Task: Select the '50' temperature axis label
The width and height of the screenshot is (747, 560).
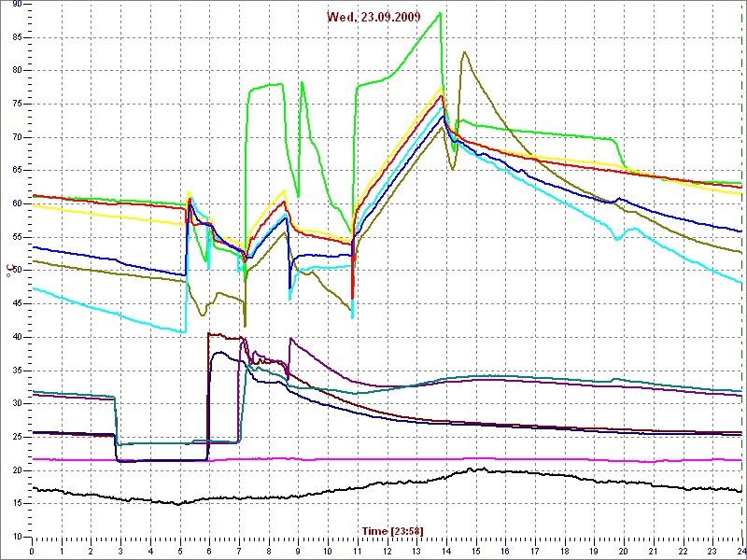Action: pyautogui.click(x=18, y=271)
